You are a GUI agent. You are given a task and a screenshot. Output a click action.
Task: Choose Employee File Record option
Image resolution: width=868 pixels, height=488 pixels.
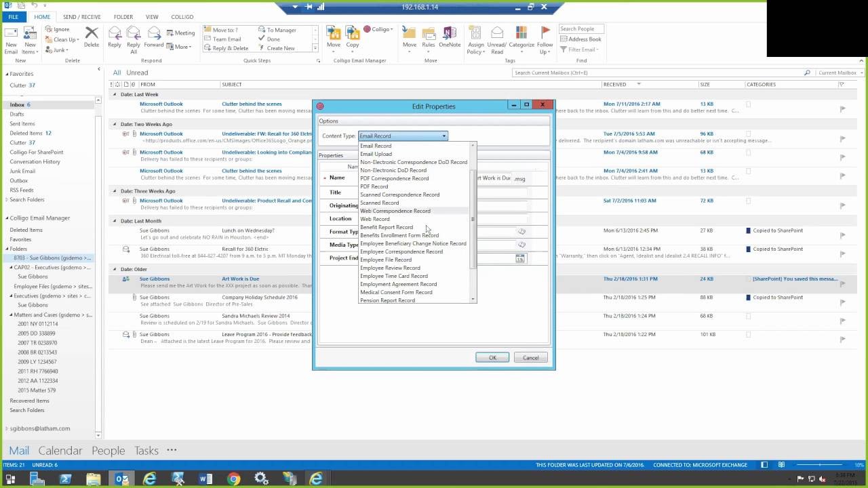click(386, 260)
